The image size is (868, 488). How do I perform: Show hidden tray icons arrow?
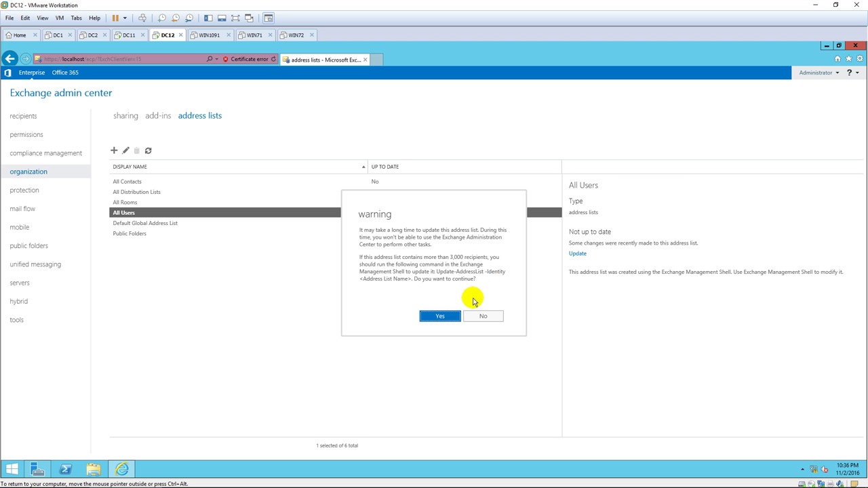point(802,469)
